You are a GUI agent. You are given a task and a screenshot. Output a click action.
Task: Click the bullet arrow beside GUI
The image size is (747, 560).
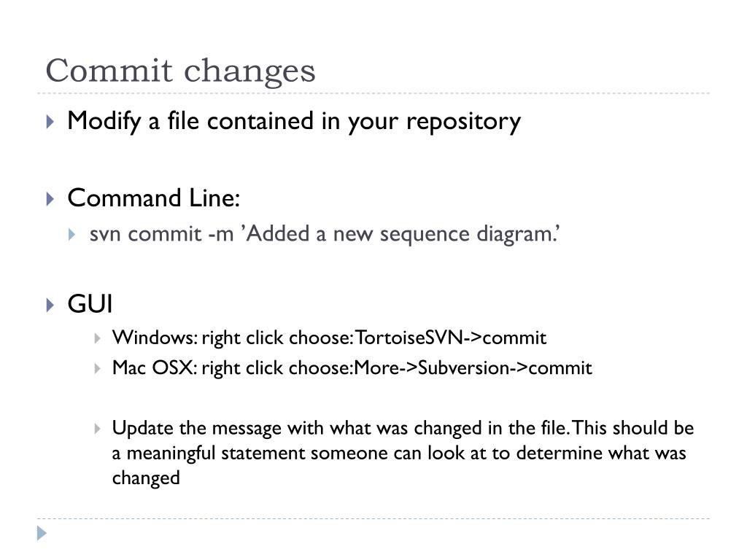click(50, 305)
